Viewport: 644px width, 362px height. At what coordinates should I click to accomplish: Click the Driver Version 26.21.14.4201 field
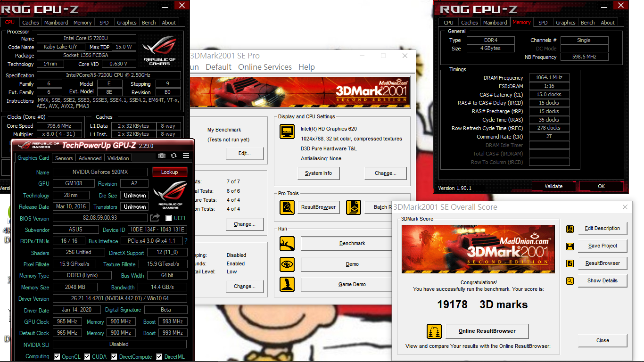coord(120,298)
